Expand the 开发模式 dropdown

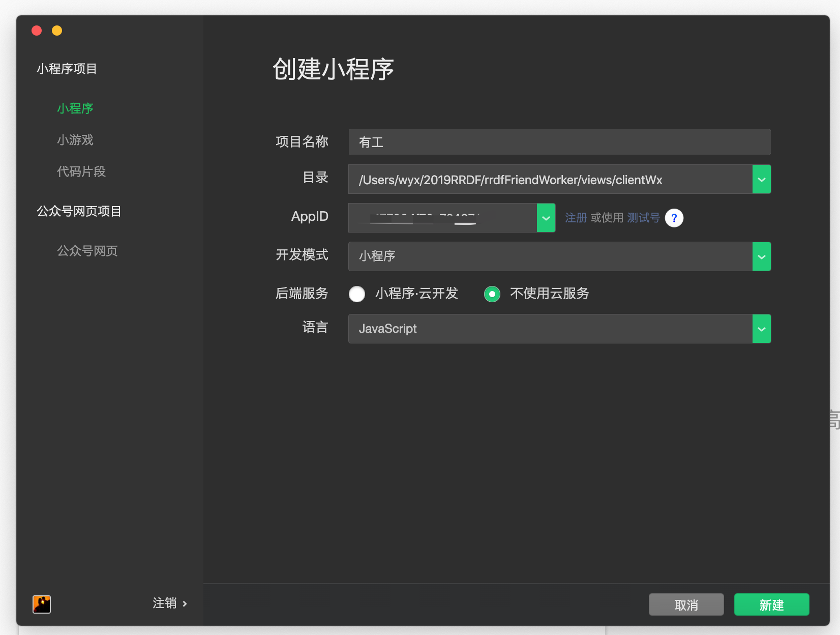761,256
